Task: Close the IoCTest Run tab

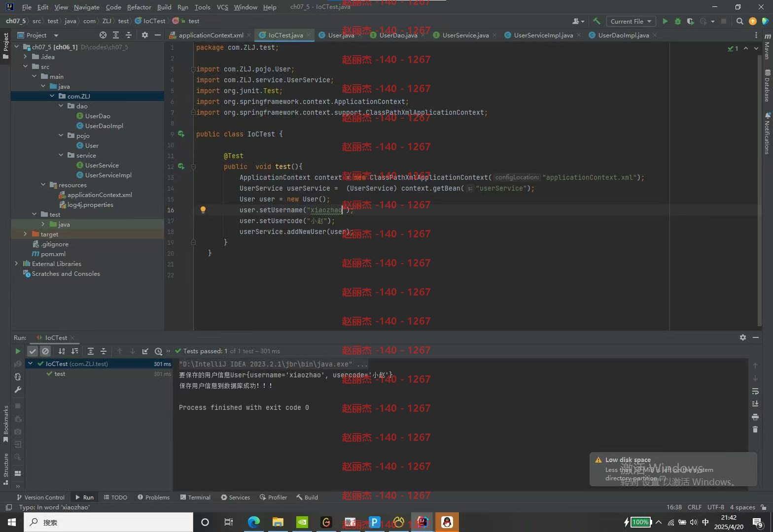Action: (72, 338)
